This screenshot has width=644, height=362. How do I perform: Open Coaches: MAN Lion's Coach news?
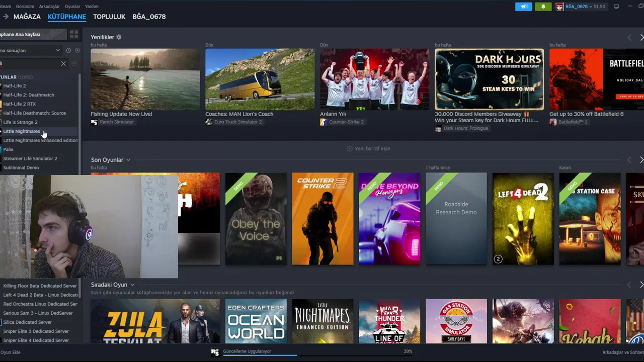click(x=239, y=114)
